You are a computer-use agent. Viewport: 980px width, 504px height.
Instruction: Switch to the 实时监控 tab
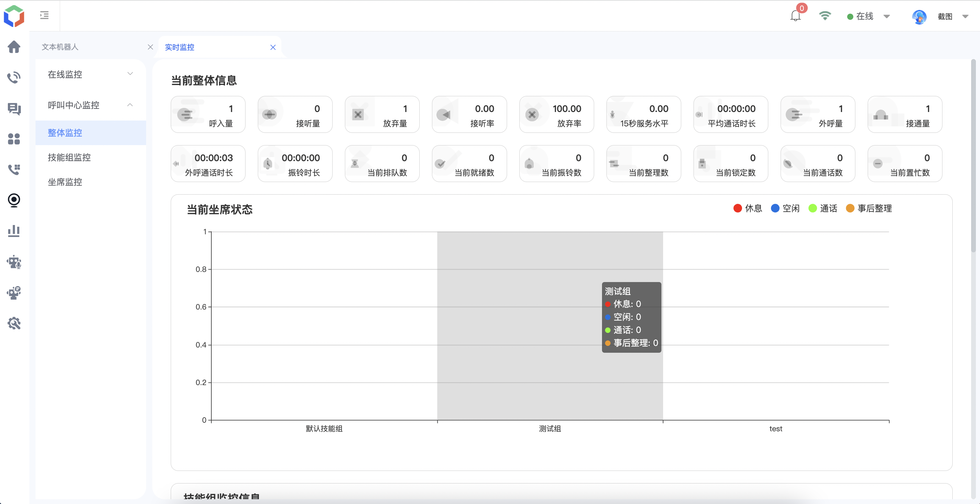(180, 47)
